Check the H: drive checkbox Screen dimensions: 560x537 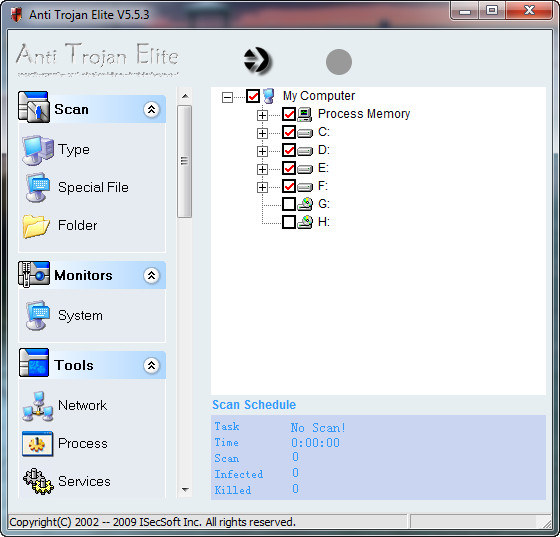289,222
